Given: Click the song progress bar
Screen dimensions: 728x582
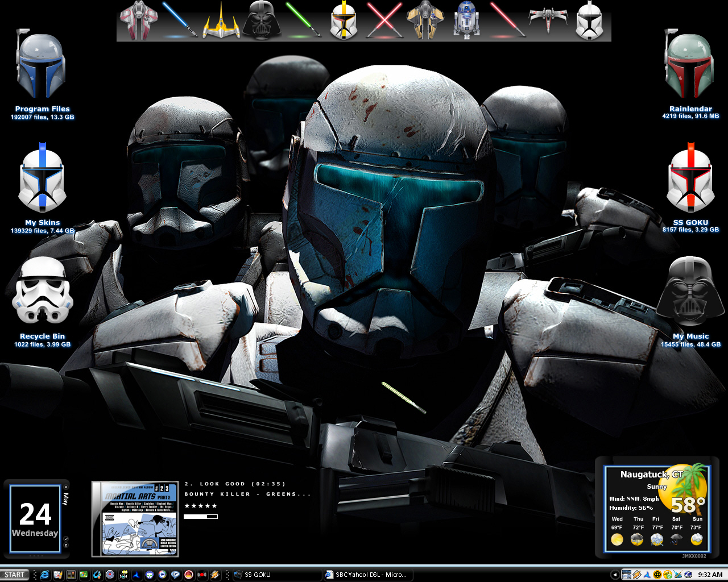Looking at the screenshot, I should [201, 517].
